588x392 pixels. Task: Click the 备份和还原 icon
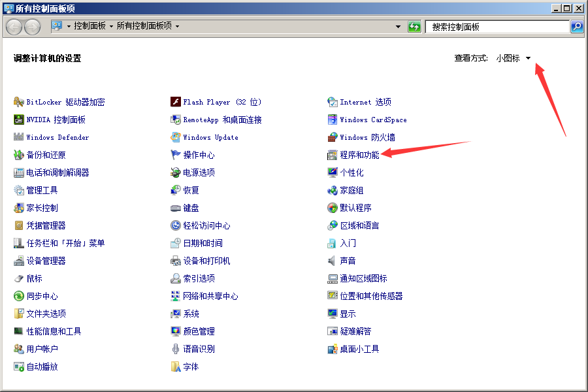(19, 155)
